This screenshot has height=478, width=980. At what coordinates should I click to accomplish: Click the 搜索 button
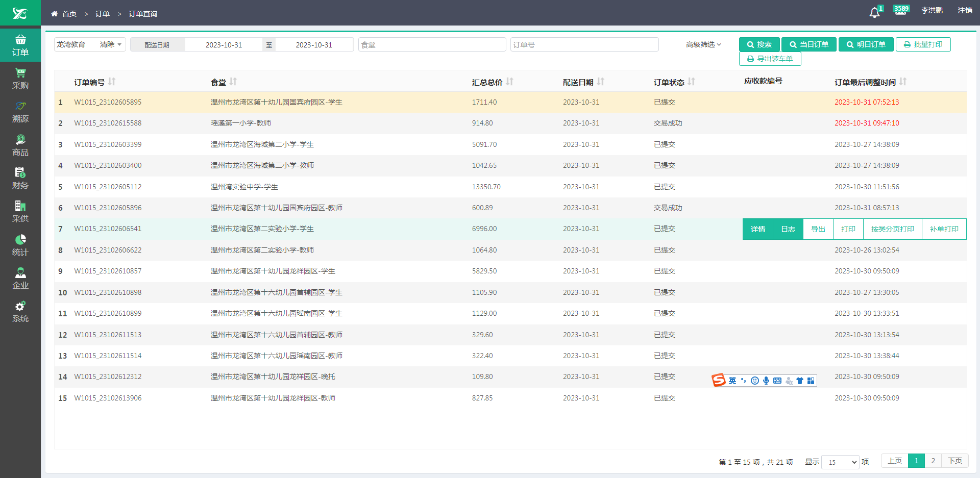point(759,44)
